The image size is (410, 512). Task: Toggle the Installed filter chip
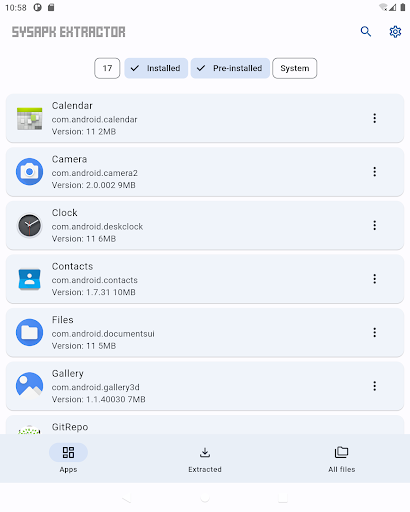[156, 68]
